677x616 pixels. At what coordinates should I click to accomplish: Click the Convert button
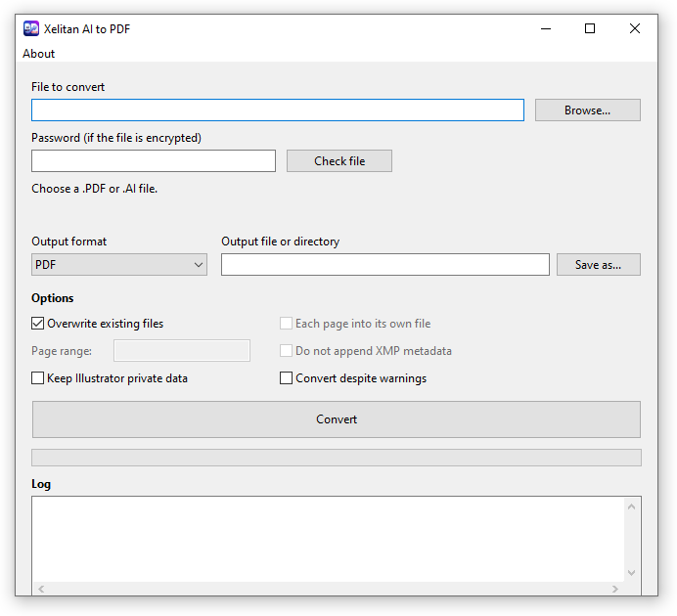tap(337, 419)
